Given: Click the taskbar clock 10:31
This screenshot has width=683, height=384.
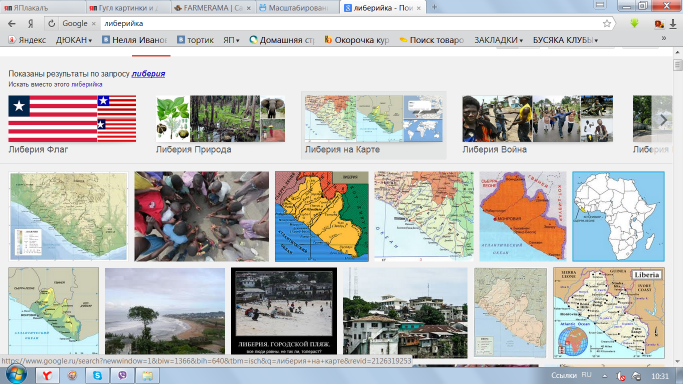Looking at the screenshot, I should tap(660, 376).
